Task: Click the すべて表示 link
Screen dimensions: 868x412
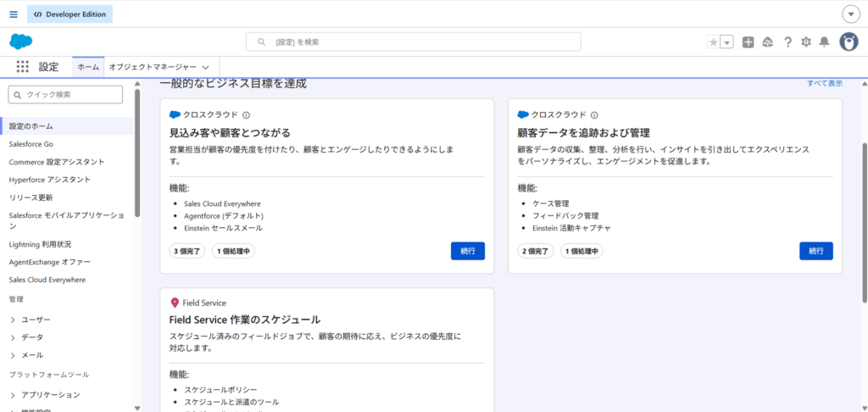Action: [824, 83]
